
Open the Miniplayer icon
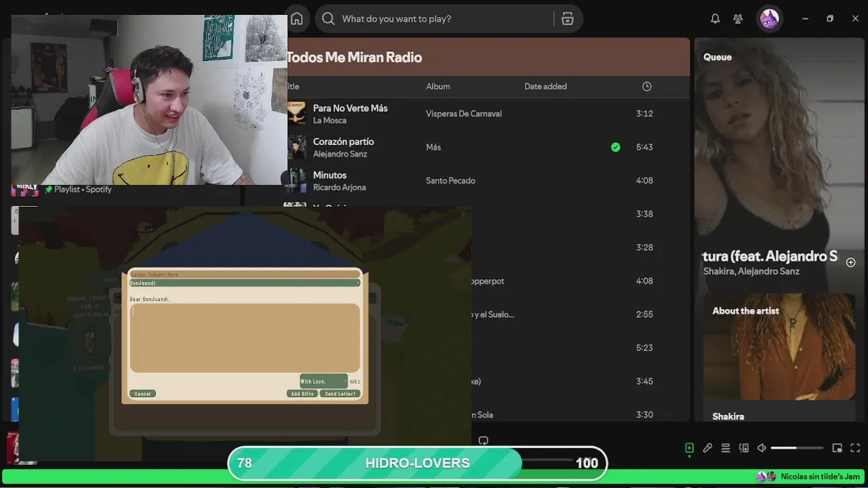837,448
